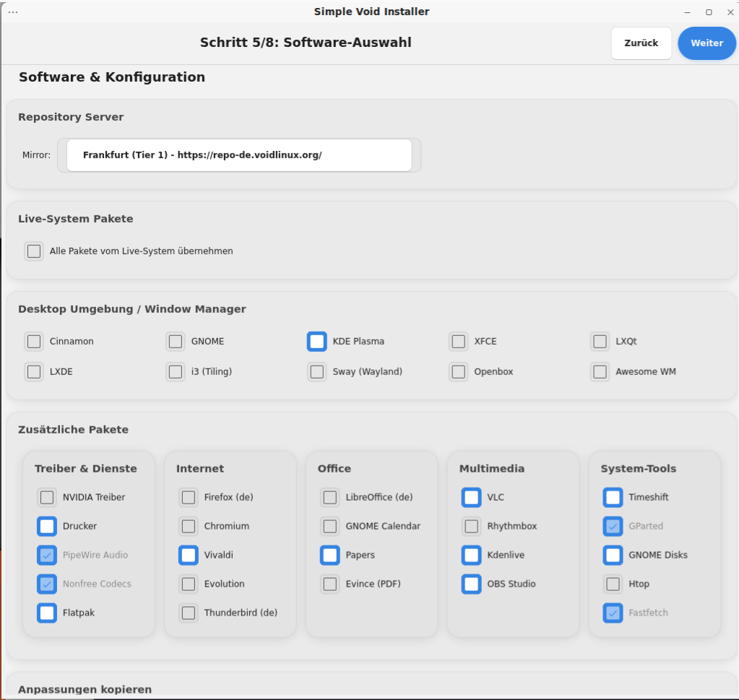739x700 pixels.
Task: Toggle the Timeshift system tool checkbox
Action: pos(613,498)
